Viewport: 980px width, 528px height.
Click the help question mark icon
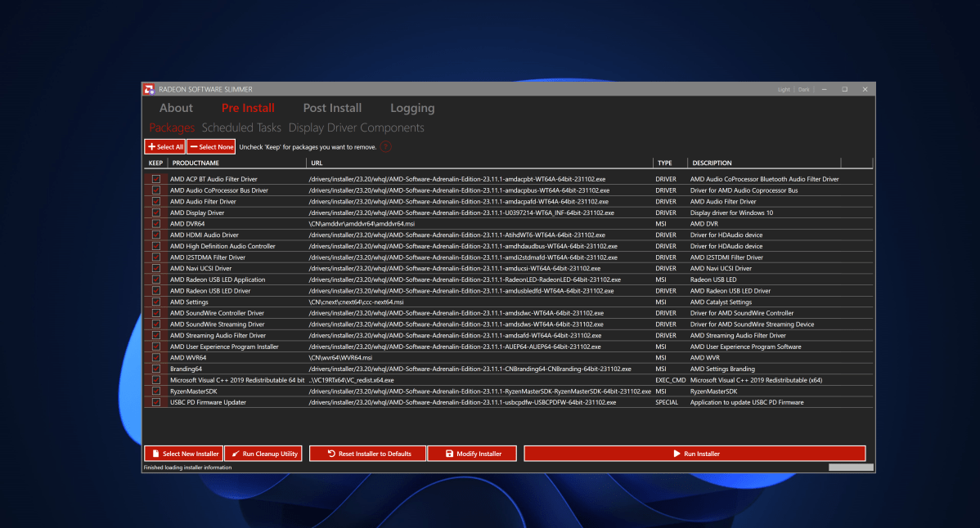(x=385, y=146)
